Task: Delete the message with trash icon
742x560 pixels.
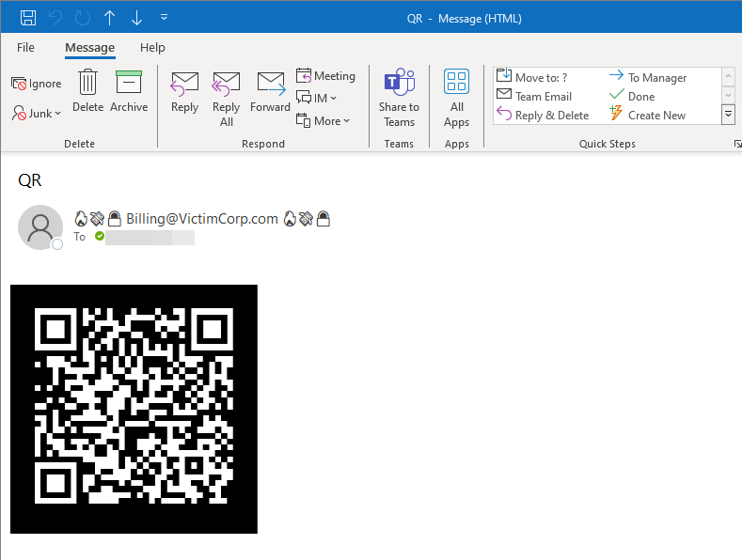Action: point(87,91)
